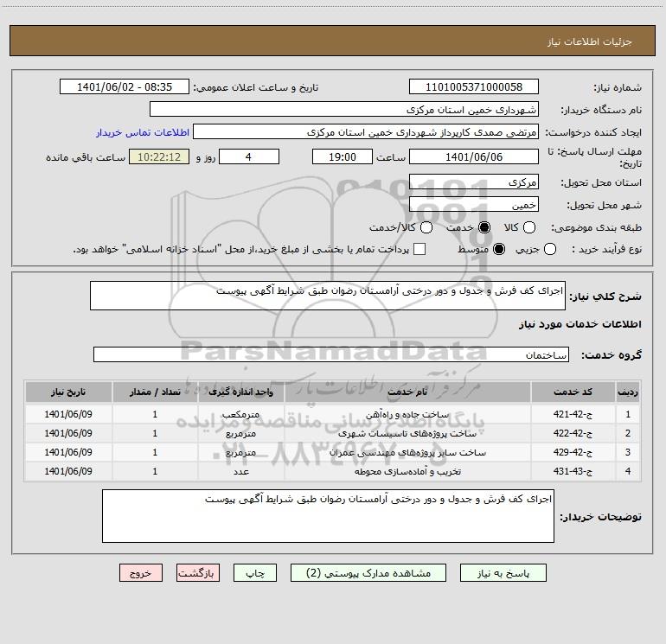Click the remaining time 10:22:12 field

pyautogui.click(x=159, y=156)
